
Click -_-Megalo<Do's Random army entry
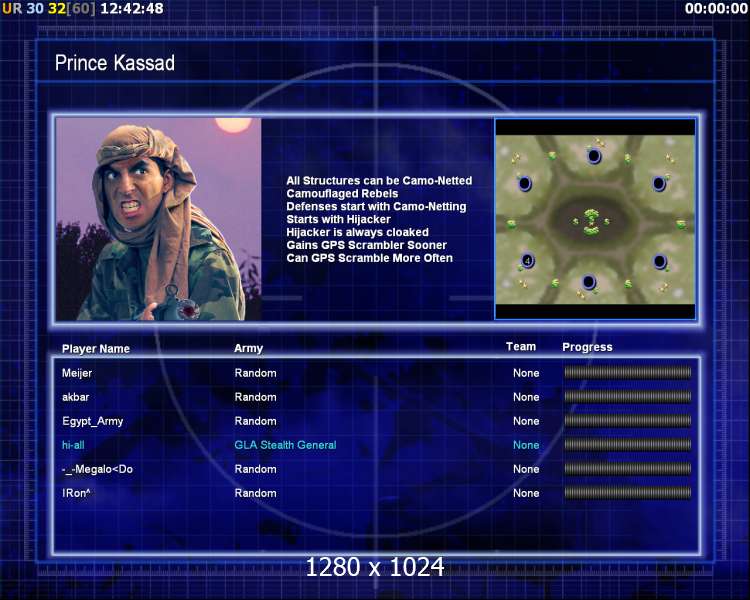pyautogui.click(x=255, y=469)
